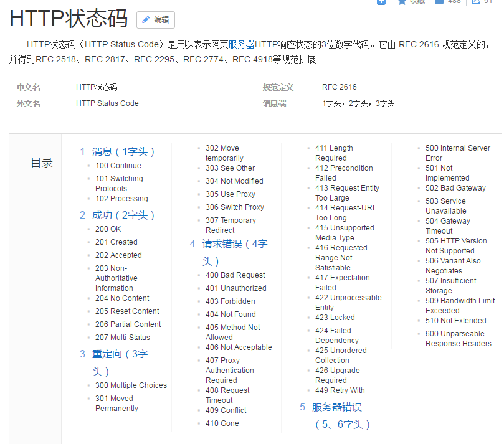
Task: Select 409 Conflict
Action: click(226, 410)
